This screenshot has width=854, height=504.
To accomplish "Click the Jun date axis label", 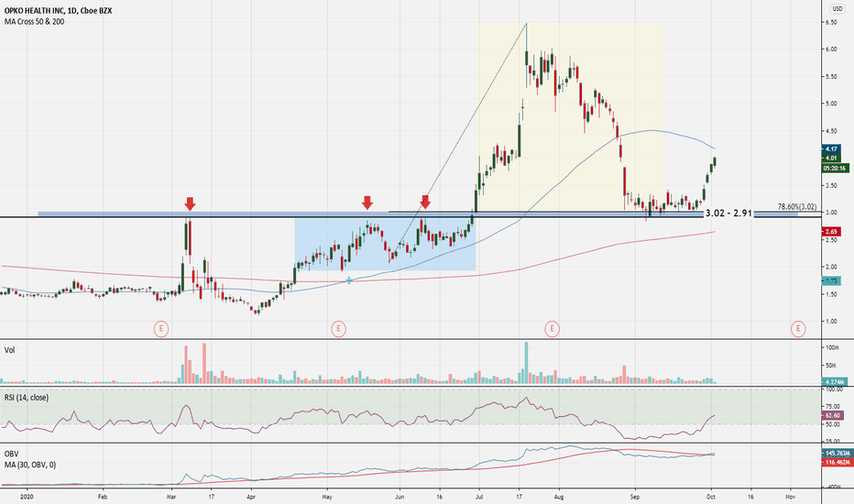I will pyautogui.click(x=400, y=497).
